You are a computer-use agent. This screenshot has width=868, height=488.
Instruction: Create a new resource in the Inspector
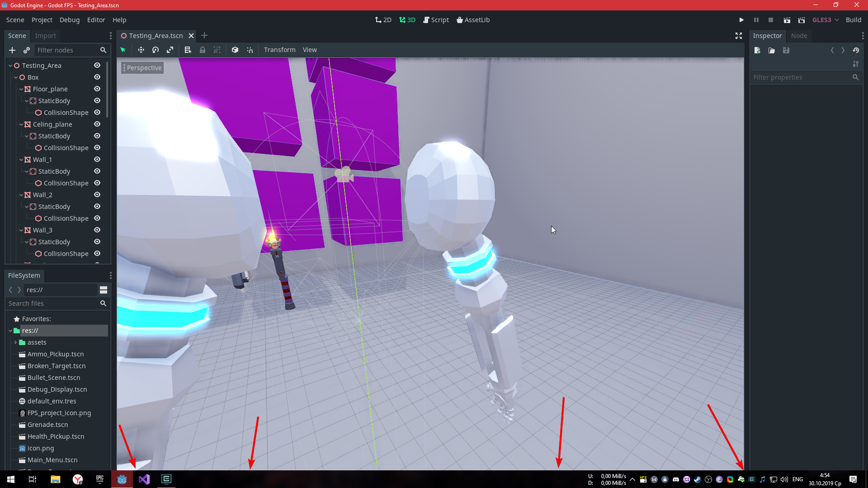coord(757,50)
